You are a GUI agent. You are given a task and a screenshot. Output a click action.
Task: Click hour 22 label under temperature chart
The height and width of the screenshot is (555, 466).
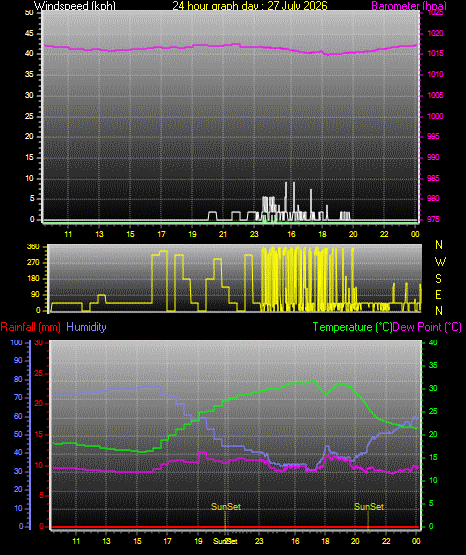[x=386, y=541]
